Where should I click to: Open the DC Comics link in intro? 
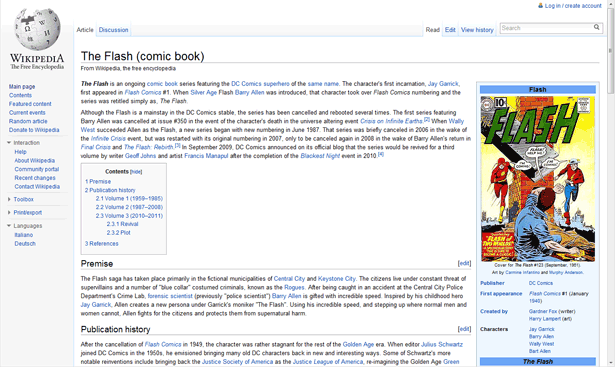point(246,84)
